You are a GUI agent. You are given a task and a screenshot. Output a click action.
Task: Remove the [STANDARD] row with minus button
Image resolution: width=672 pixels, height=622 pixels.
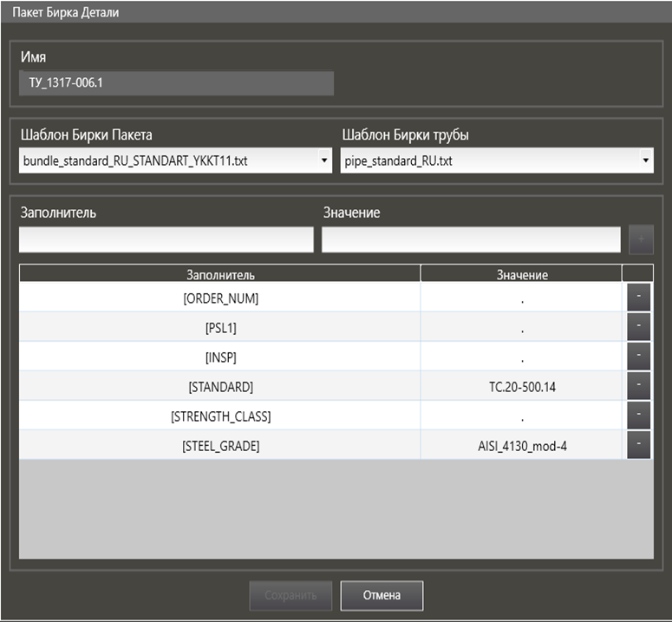click(638, 385)
